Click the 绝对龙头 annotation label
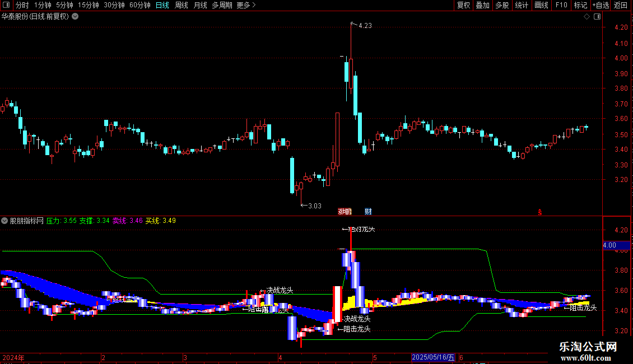 362,229
